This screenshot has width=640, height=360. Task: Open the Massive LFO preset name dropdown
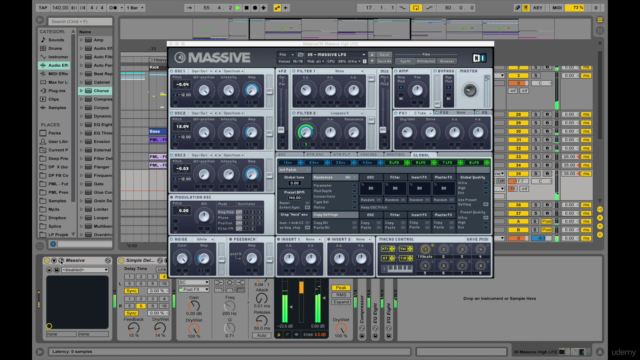click(x=336, y=55)
